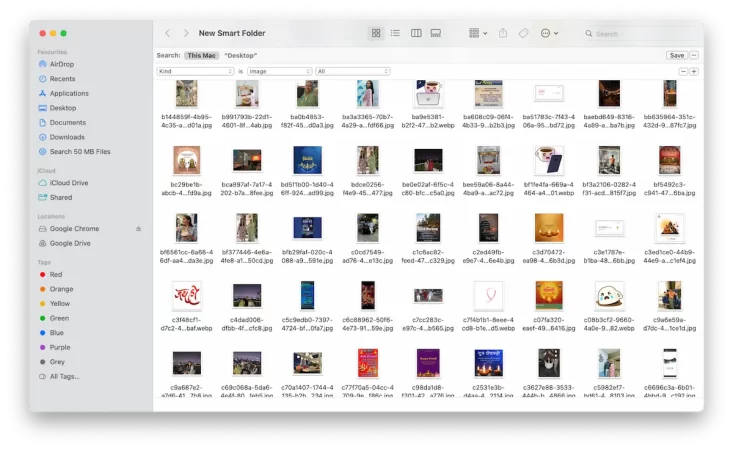
Task: Select thumbnail c3d70472 orange lamp image
Action: pyautogui.click(x=549, y=228)
